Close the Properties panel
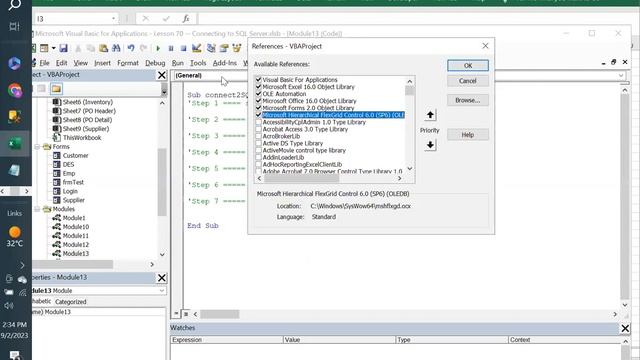 (x=162, y=278)
